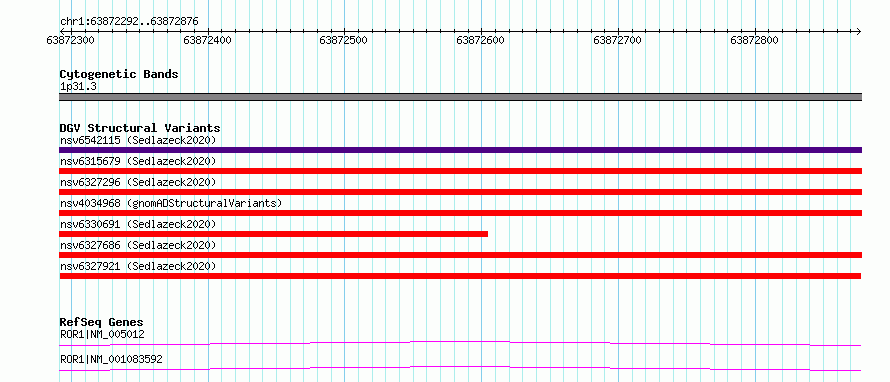Click the magenta ROR1|NM_005012 transcript line
The width and height of the screenshot is (890, 382).
click(x=460, y=343)
